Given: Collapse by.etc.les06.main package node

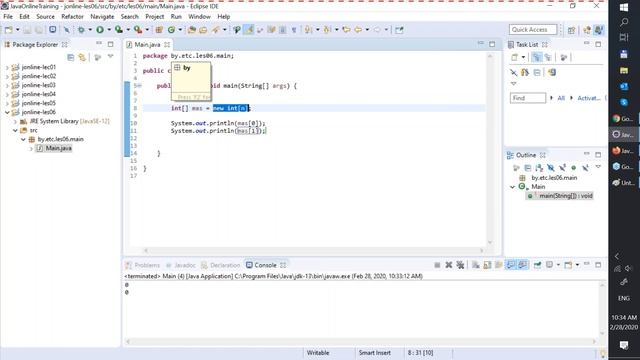Looking at the screenshot, I should (23, 139).
